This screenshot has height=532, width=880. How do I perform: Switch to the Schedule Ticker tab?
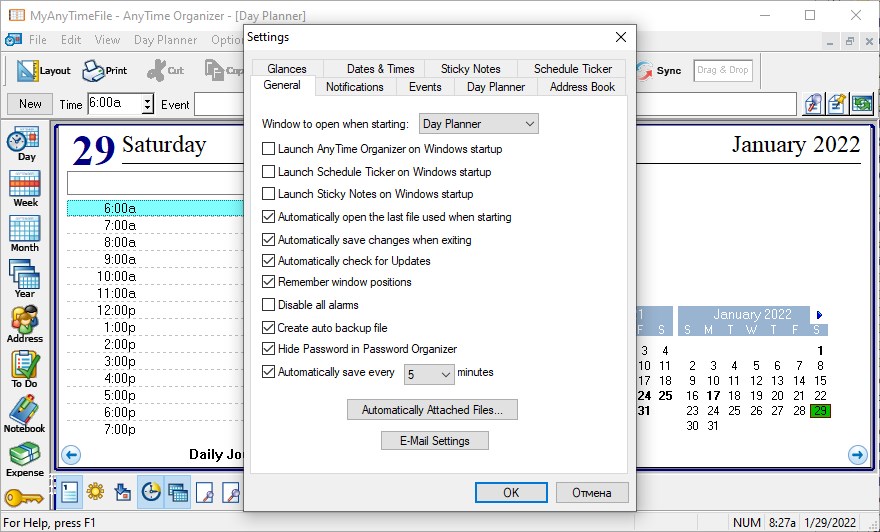[572, 68]
